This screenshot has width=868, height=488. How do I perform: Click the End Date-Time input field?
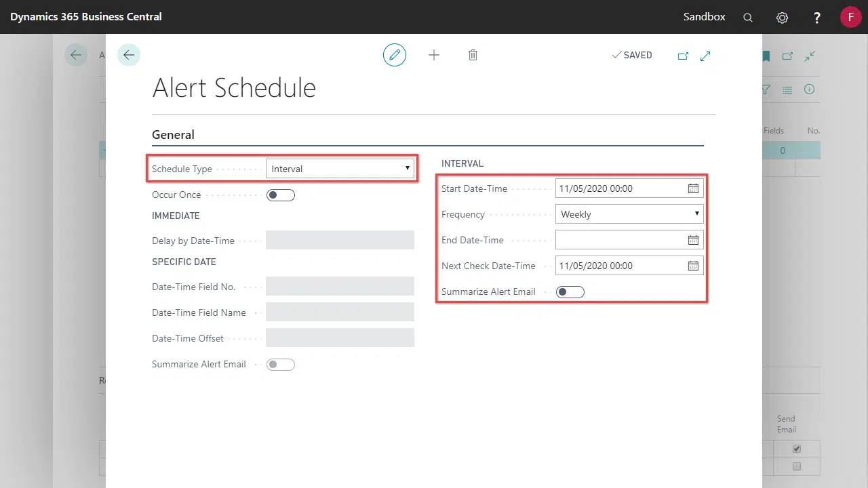pyautogui.click(x=620, y=240)
